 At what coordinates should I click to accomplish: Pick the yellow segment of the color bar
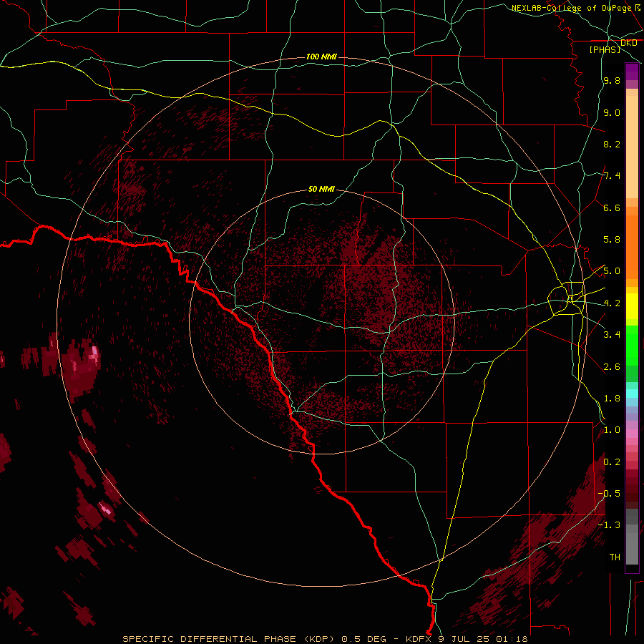coord(632,306)
